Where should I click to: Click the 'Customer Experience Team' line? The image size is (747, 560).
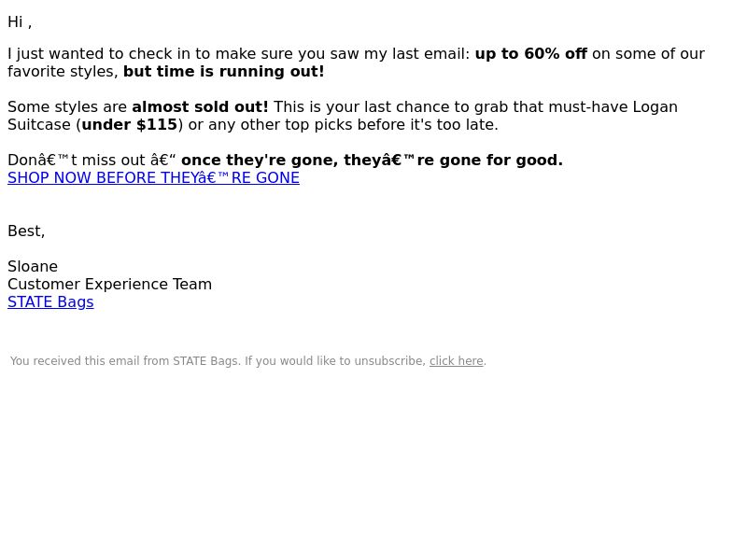[x=109, y=285]
